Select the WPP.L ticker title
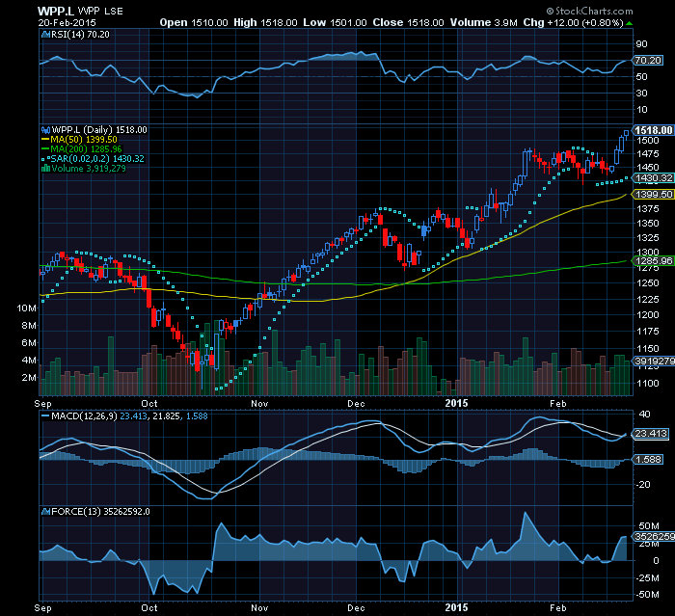This screenshot has height=616, width=675. click(56, 12)
